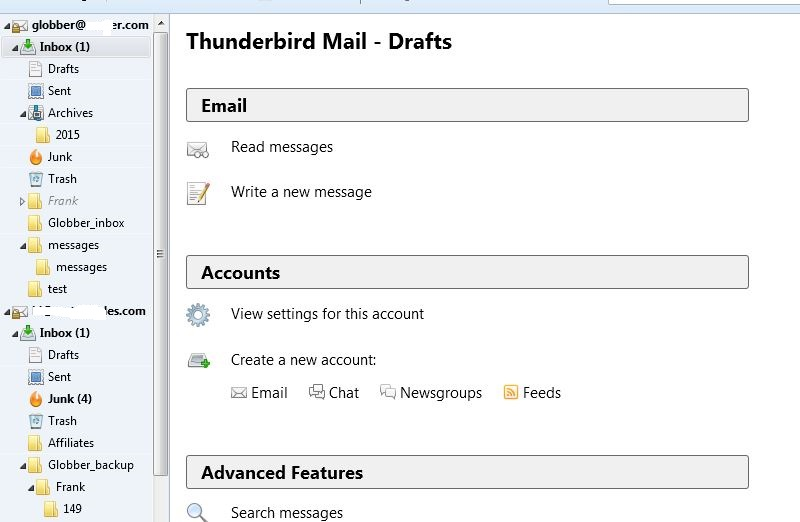
Task: Select the nested messages subfolder
Action: click(81, 267)
